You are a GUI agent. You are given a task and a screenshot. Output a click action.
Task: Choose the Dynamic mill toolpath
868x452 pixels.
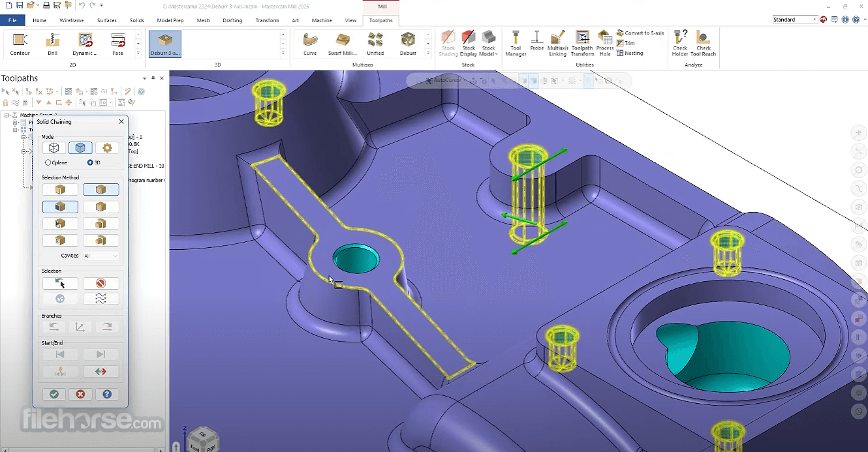pos(85,44)
